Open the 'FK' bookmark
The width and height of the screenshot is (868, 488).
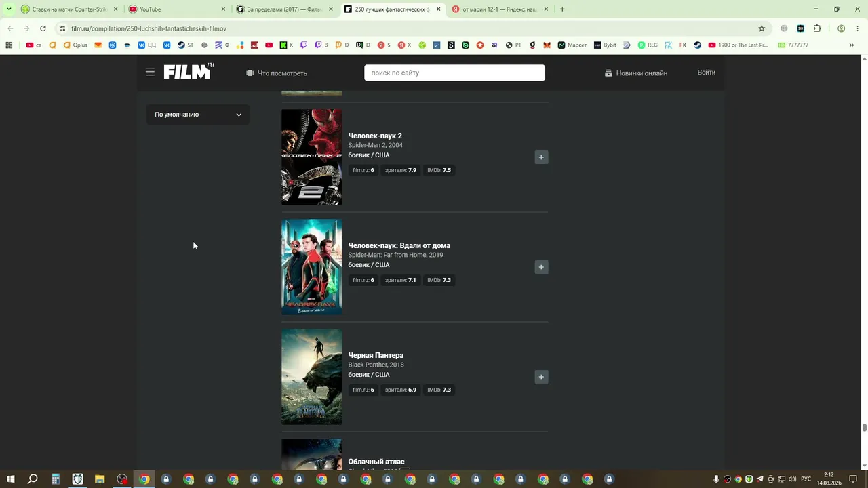coord(678,45)
